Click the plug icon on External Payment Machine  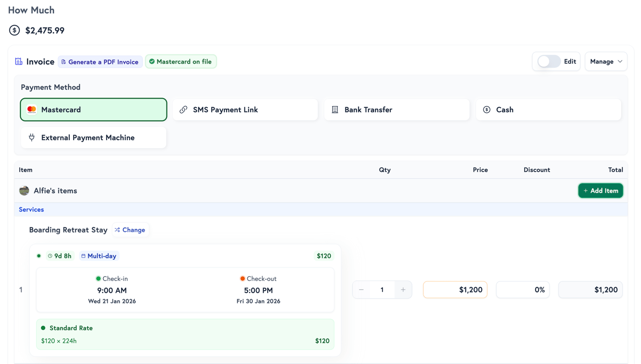(31, 137)
